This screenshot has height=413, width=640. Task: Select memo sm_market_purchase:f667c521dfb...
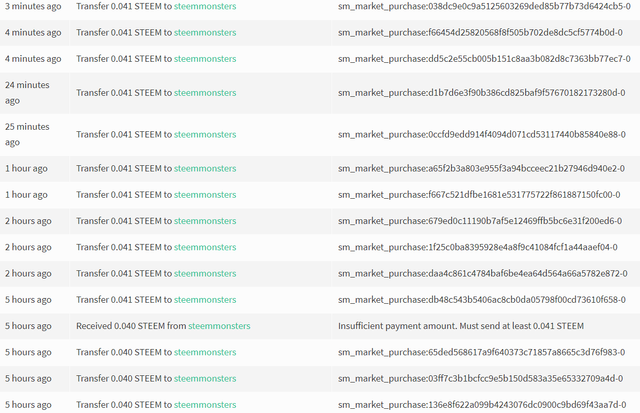(x=479, y=194)
